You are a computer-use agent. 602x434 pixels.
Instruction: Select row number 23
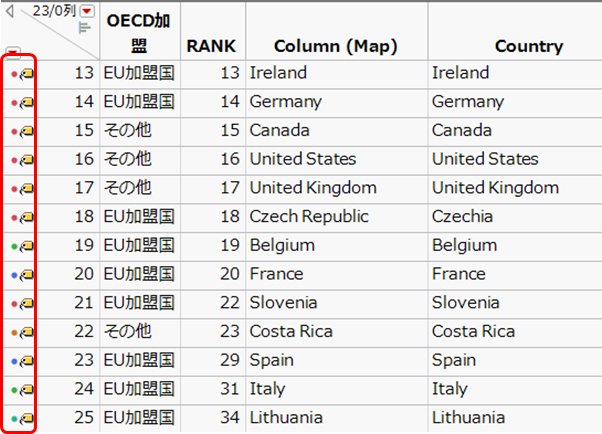82,360
